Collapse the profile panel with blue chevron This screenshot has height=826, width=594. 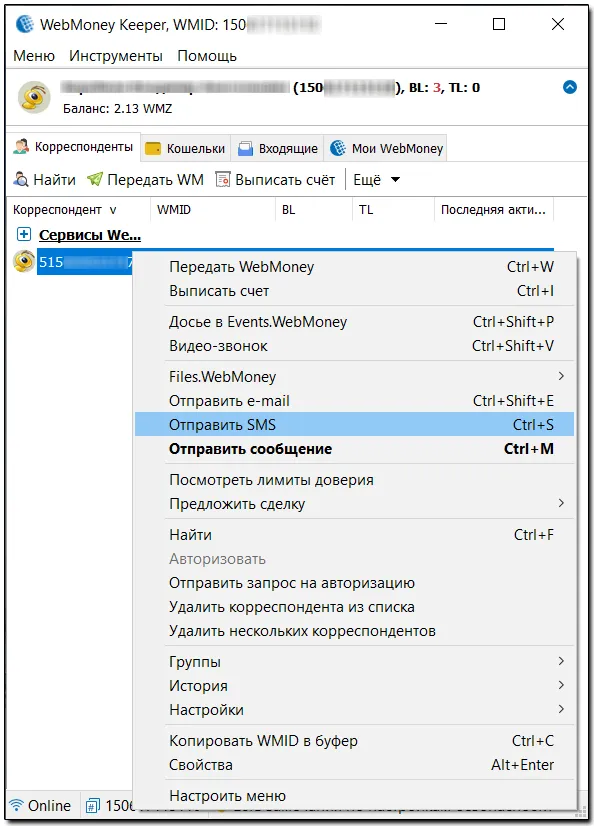pyautogui.click(x=569, y=87)
